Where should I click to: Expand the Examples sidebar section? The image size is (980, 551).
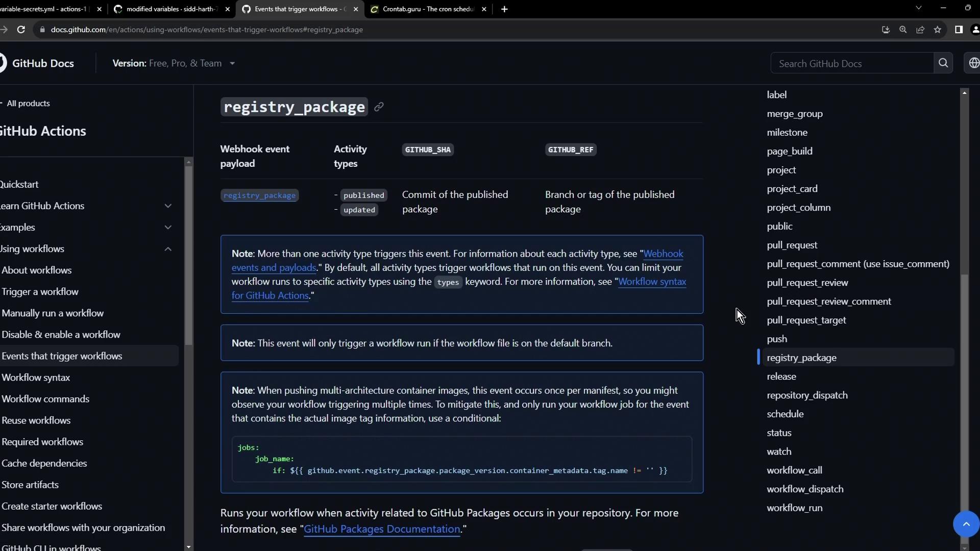(168, 227)
